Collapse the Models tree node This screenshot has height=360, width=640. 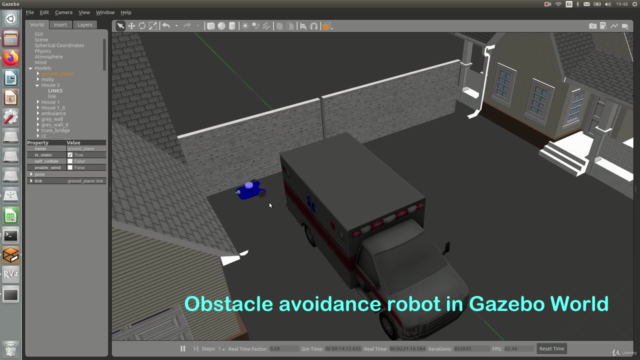click(x=31, y=68)
